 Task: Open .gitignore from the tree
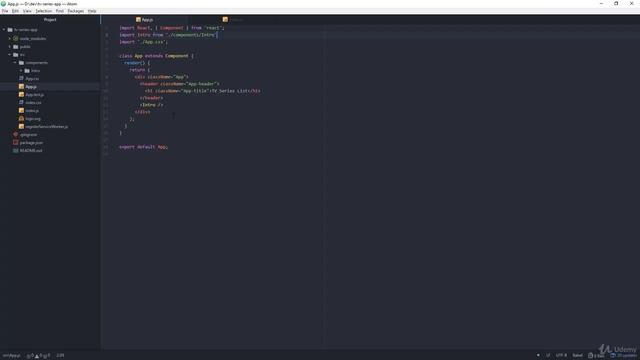[x=29, y=135]
